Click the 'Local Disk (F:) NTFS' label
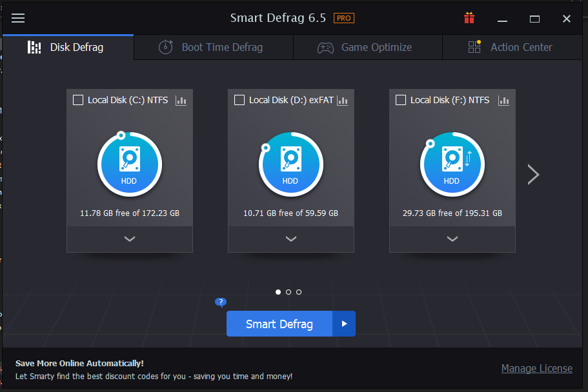The image size is (588, 392). point(450,100)
